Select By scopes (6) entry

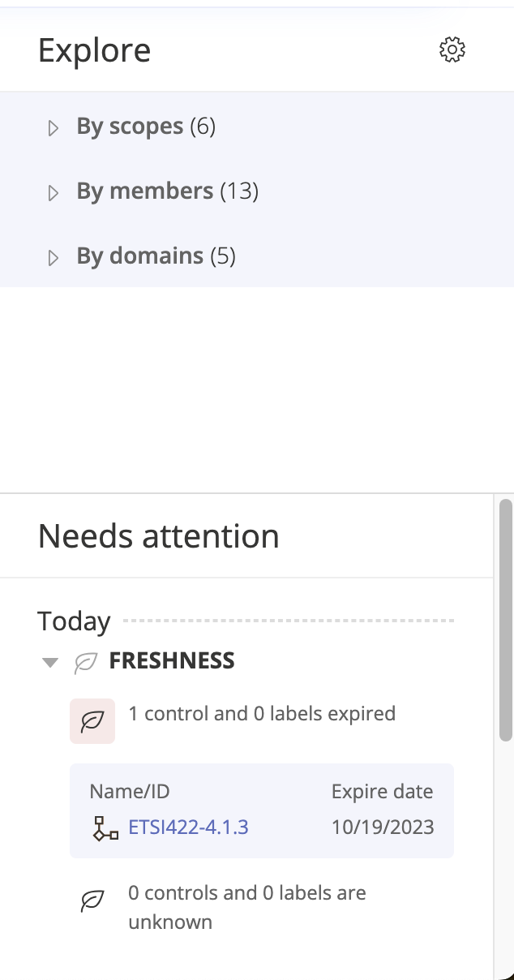(x=146, y=127)
